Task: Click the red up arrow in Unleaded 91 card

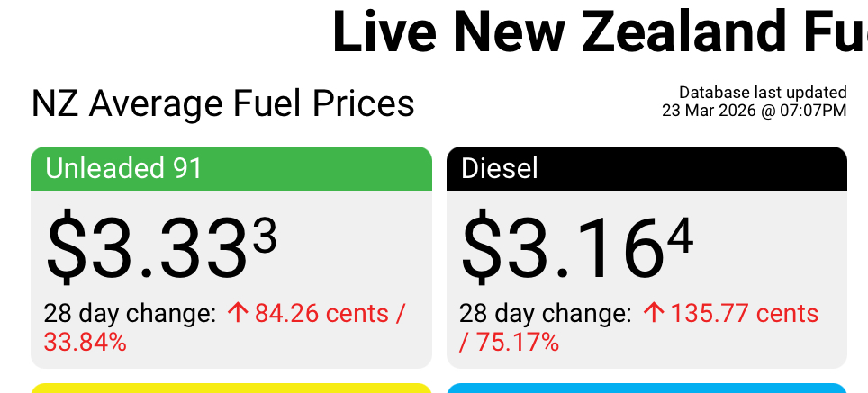Action: [x=238, y=313]
